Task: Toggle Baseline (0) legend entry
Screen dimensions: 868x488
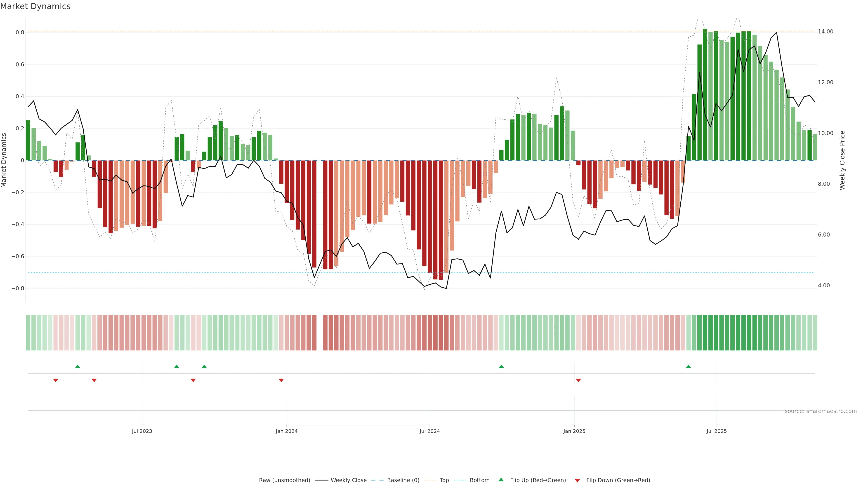Action: [x=403, y=480]
